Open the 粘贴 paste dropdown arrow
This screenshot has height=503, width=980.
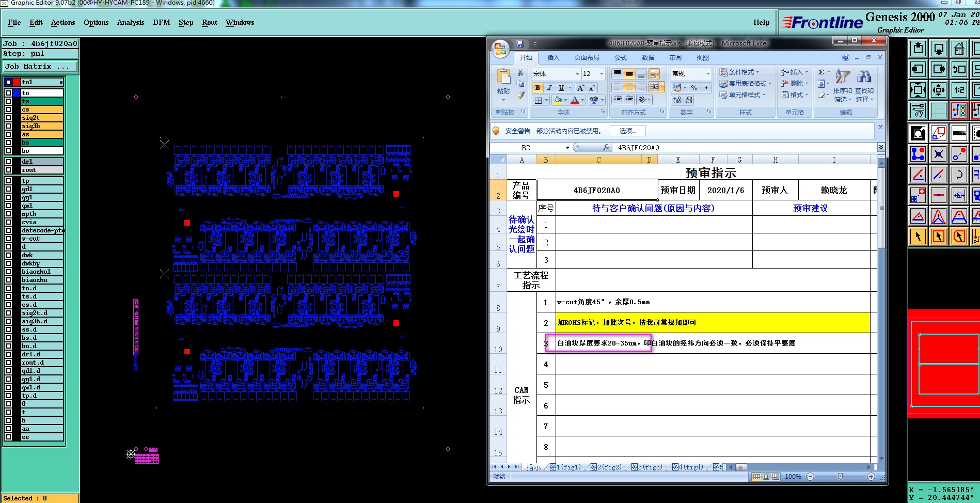pos(503,100)
